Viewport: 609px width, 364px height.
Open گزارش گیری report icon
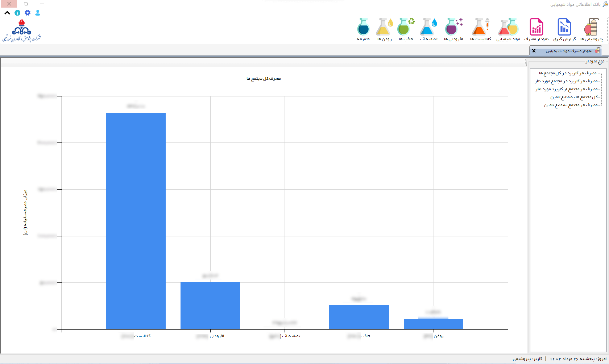(x=564, y=30)
